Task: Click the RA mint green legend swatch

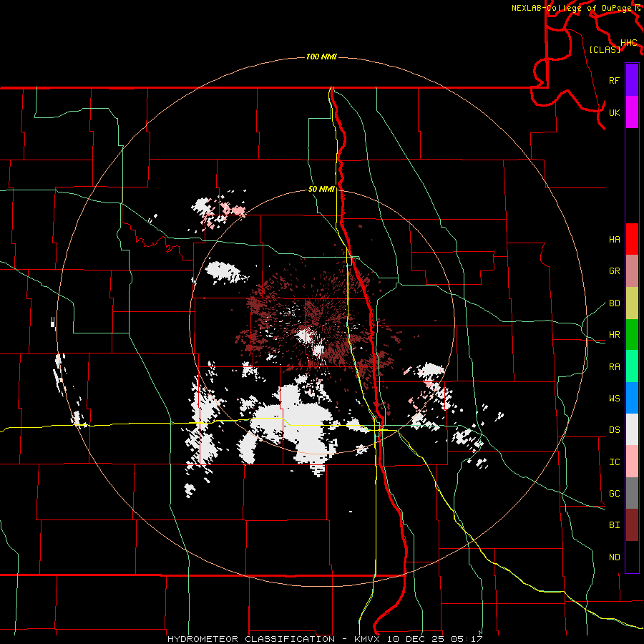Action: pyautogui.click(x=632, y=366)
